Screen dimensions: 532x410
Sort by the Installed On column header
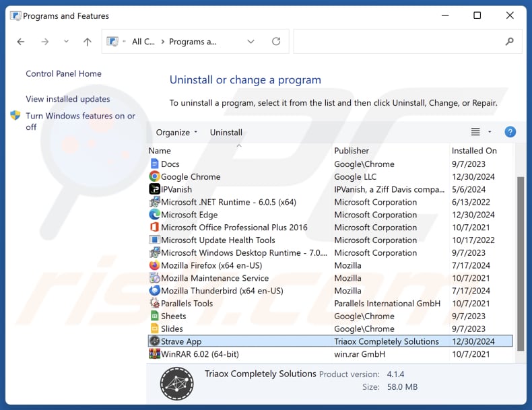coord(474,151)
